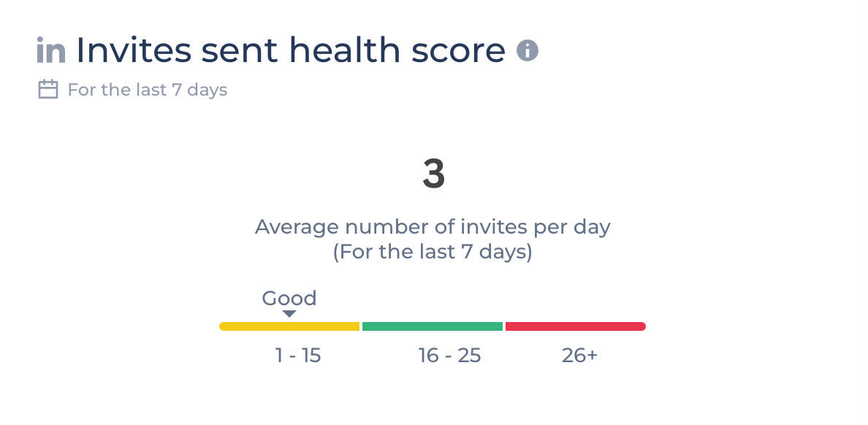Click the Invites sent health score title
Image resolution: width=868 pixels, height=425 pixels.
pyautogui.click(x=291, y=49)
